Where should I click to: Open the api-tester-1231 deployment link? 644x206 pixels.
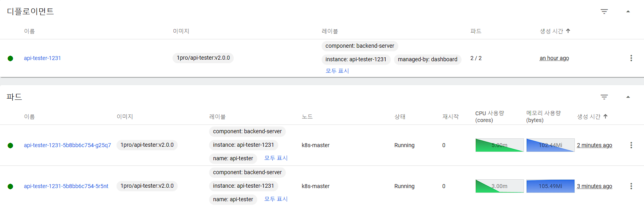pyautogui.click(x=42, y=58)
